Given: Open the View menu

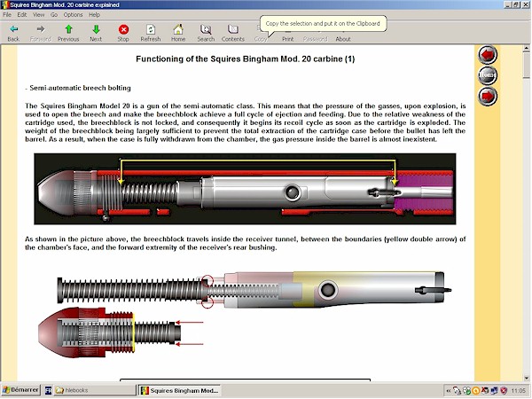Looking at the screenshot, I should point(39,14).
